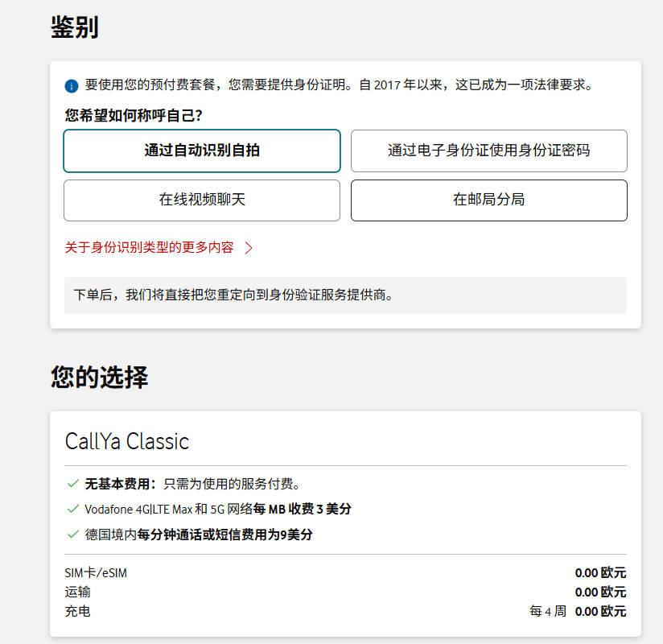Click the 鉴别 section heading
The height and width of the screenshot is (644, 663).
[x=74, y=27]
